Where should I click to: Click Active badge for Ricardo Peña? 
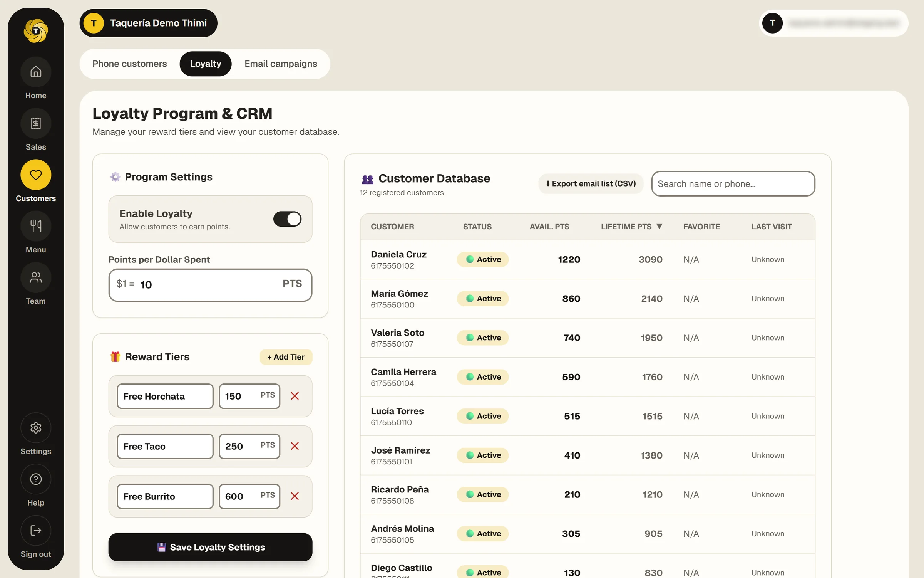(483, 495)
